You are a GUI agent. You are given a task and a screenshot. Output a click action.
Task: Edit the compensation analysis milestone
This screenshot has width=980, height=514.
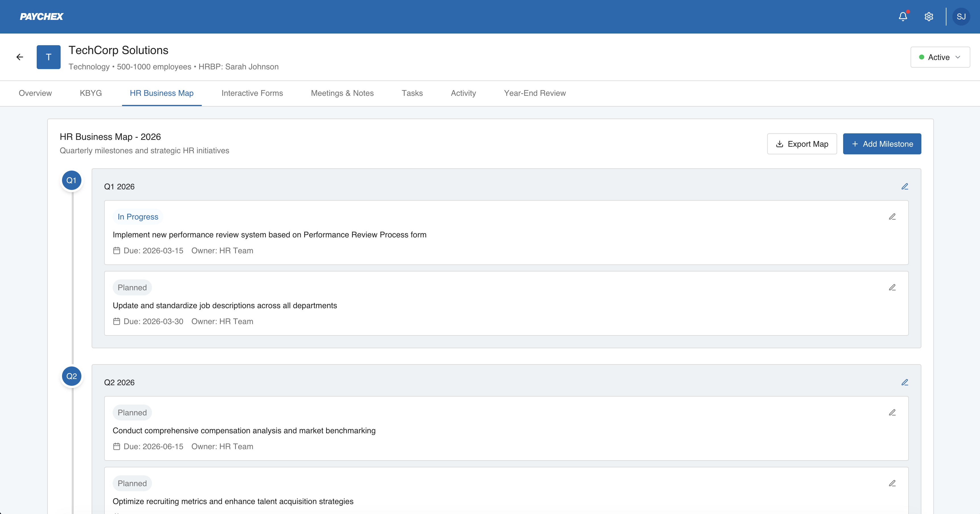(892, 413)
